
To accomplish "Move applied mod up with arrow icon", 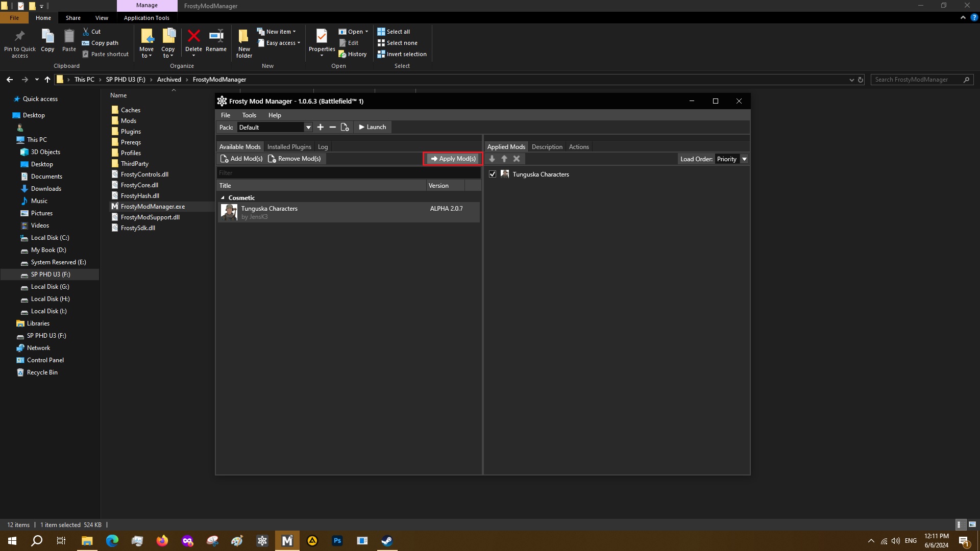I will (x=504, y=159).
